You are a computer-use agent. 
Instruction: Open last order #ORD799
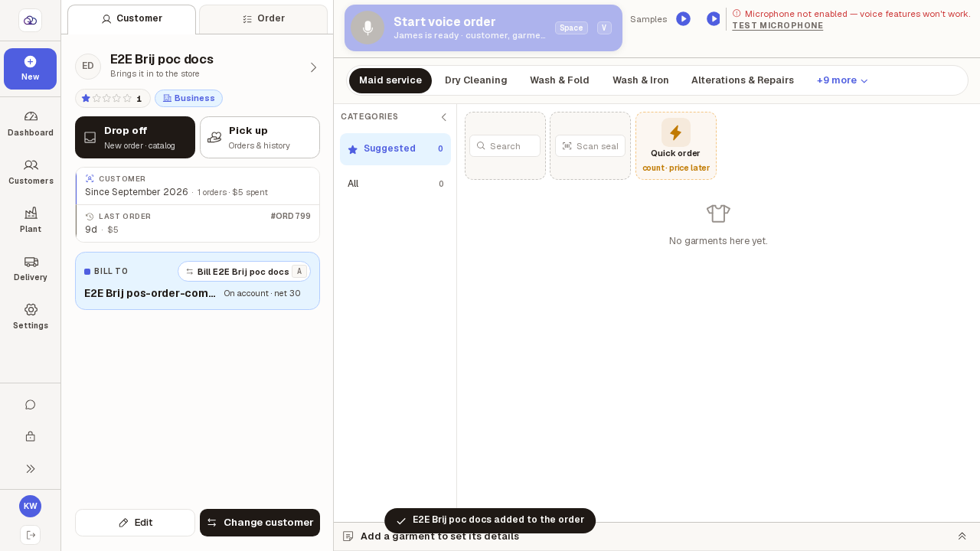[x=198, y=223]
